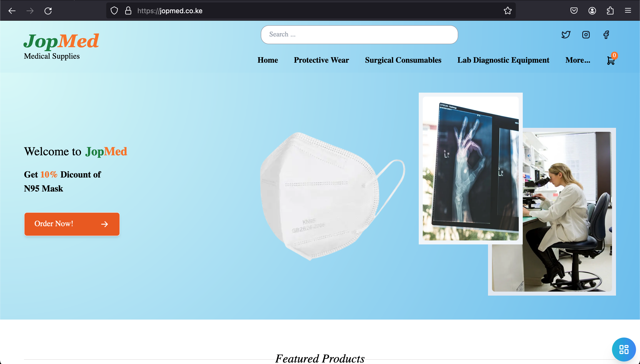
Task: Click the Twitter icon in header
Action: point(566,35)
